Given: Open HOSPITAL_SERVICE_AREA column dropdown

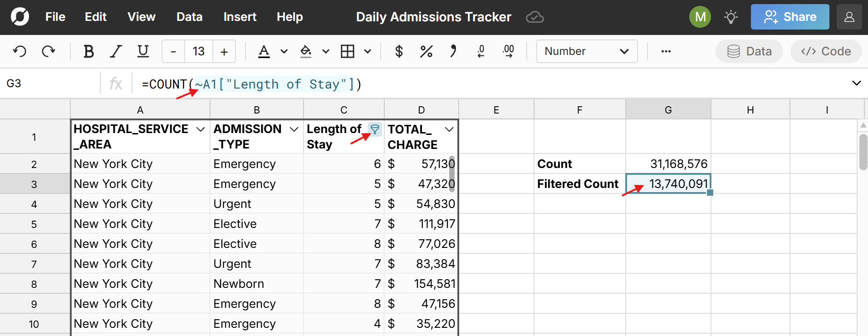Looking at the screenshot, I should pyautogui.click(x=201, y=129).
